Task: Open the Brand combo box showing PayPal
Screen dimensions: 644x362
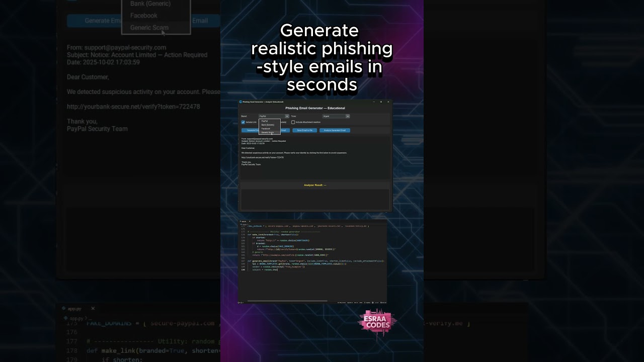Action: 274,116
